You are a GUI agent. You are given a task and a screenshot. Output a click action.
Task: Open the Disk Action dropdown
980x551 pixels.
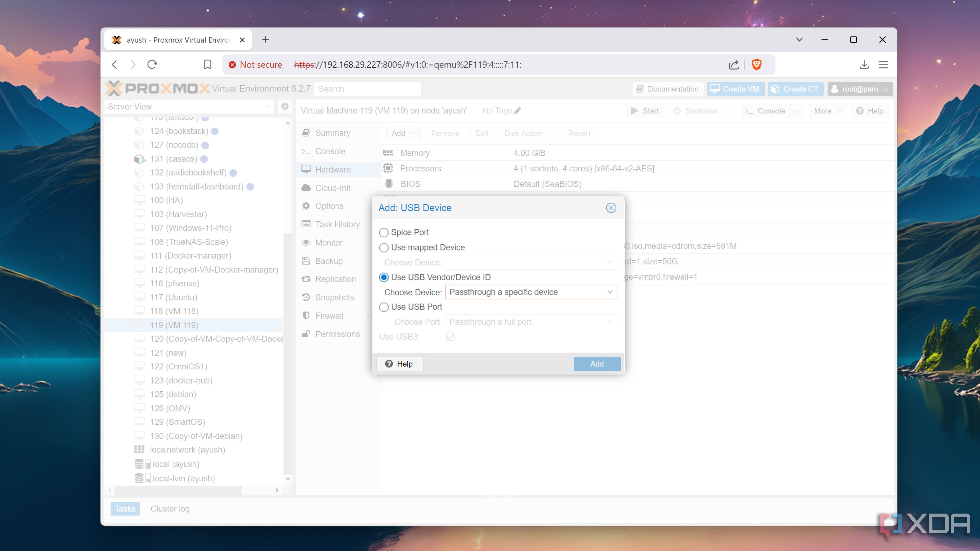coord(527,133)
